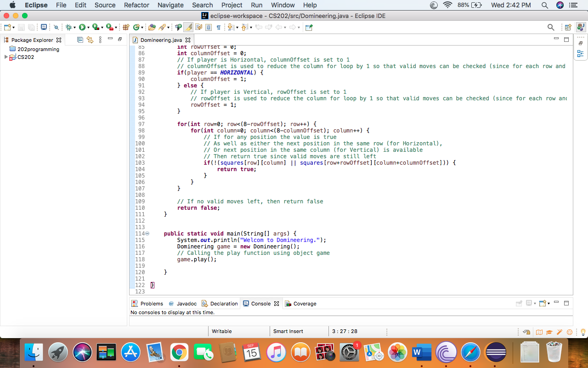This screenshot has width=588, height=368.
Task: Open the Coverage tab
Action: (x=300, y=304)
